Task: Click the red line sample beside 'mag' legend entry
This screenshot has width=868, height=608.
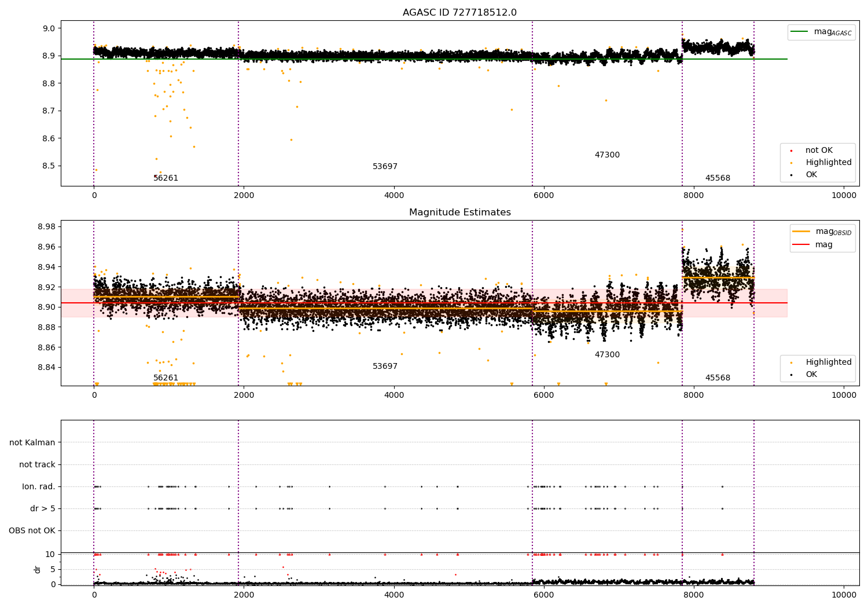Action: click(x=801, y=245)
